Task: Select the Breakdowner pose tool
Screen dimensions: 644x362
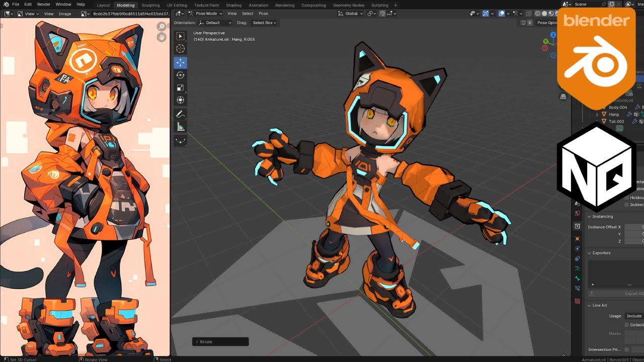Action: (180, 141)
